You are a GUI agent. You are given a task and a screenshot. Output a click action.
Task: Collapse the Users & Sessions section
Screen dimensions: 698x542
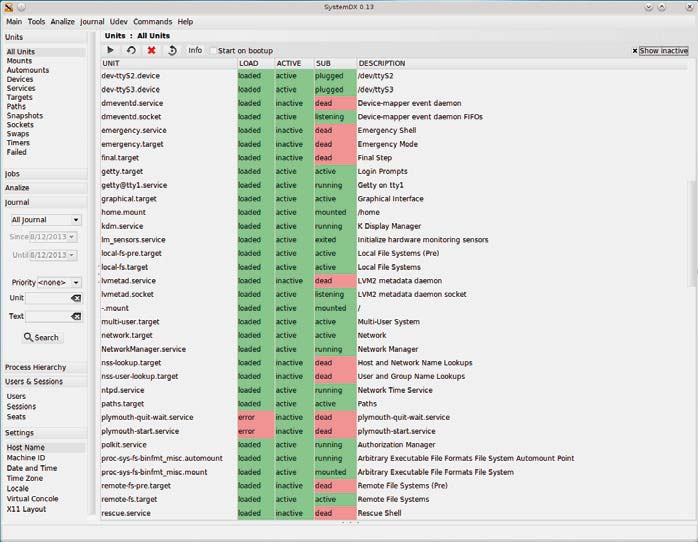click(x=45, y=382)
